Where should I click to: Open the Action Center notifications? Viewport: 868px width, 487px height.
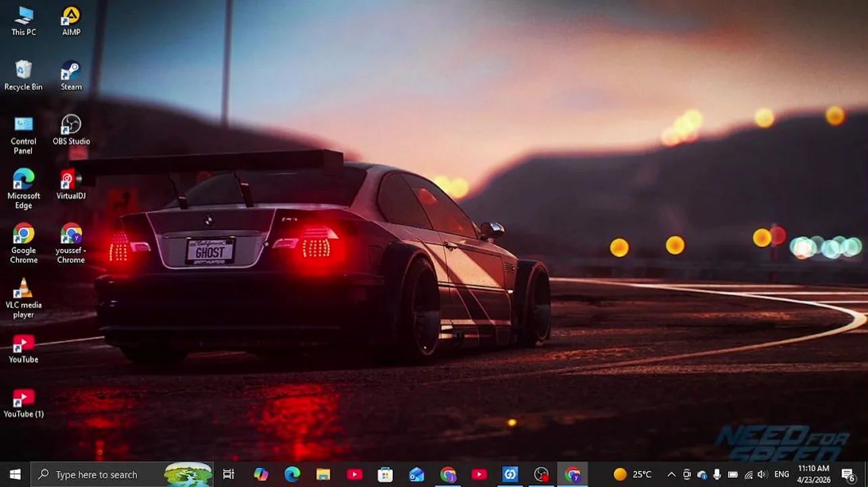point(849,474)
